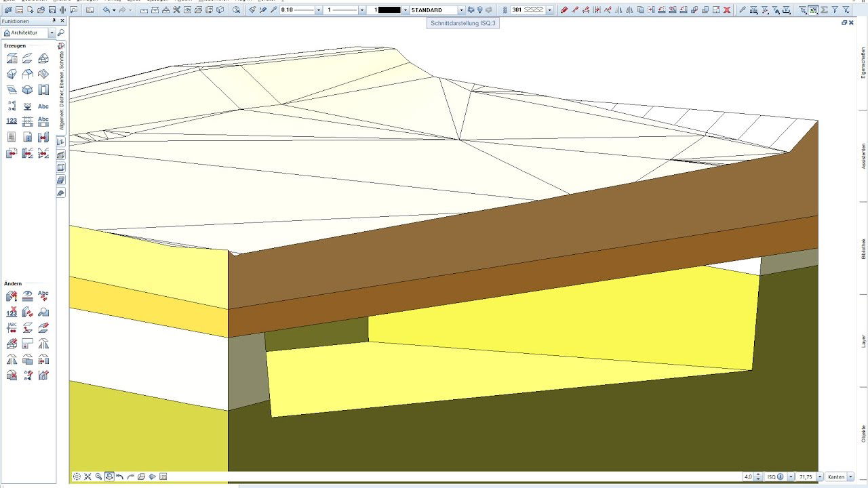
Task: Select vertical tab Allgemein: Dächer, Ebenen, Schnitte
Action: tap(61, 90)
